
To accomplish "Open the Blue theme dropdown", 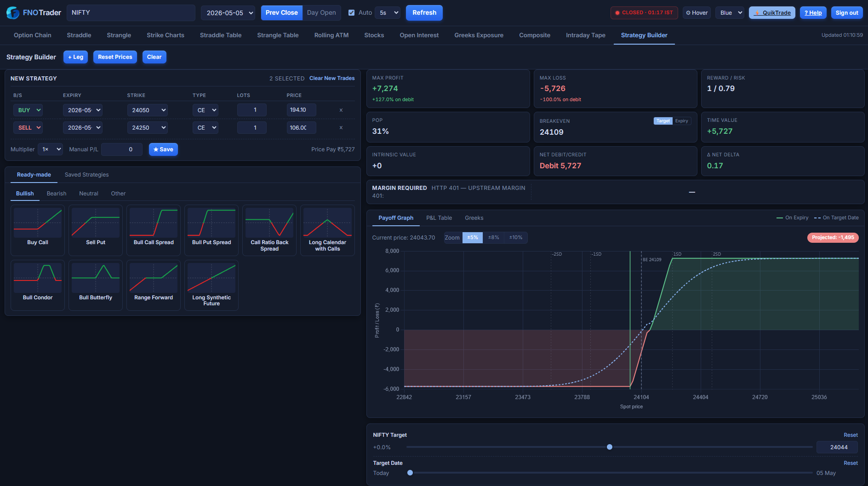I will [730, 13].
